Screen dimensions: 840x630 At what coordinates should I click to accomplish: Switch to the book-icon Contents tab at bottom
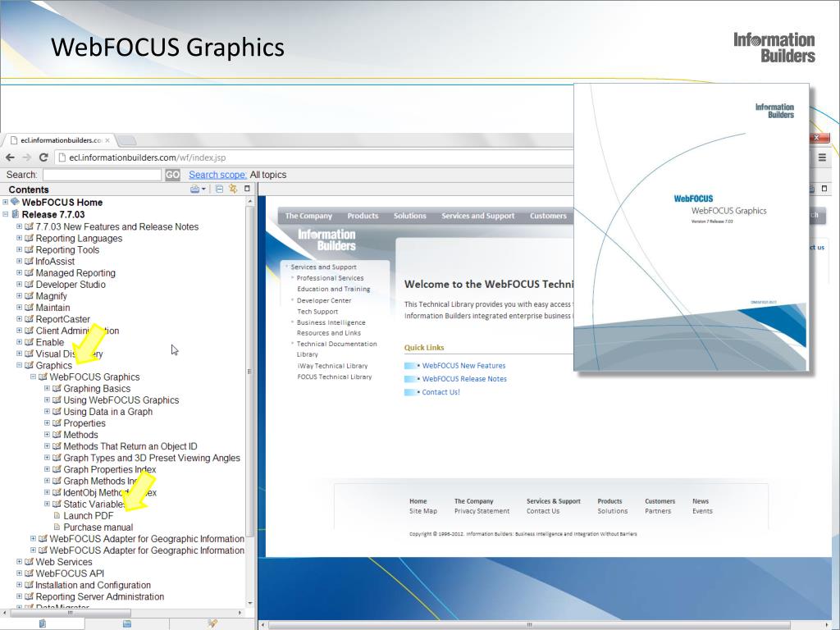click(43, 623)
